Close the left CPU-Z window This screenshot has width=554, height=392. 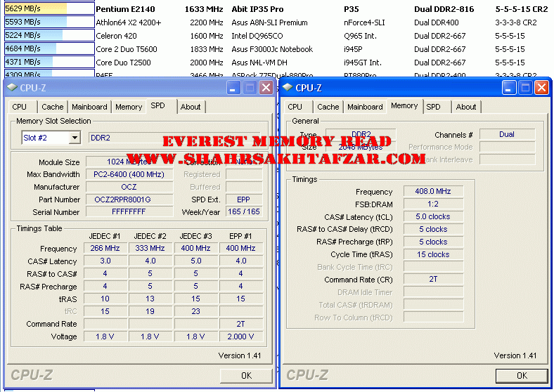[266, 88]
